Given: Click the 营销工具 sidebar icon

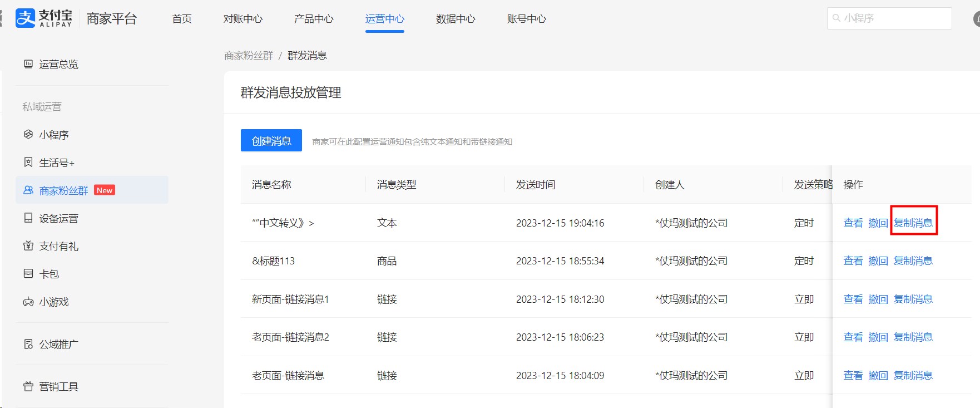Looking at the screenshot, I should tap(28, 386).
